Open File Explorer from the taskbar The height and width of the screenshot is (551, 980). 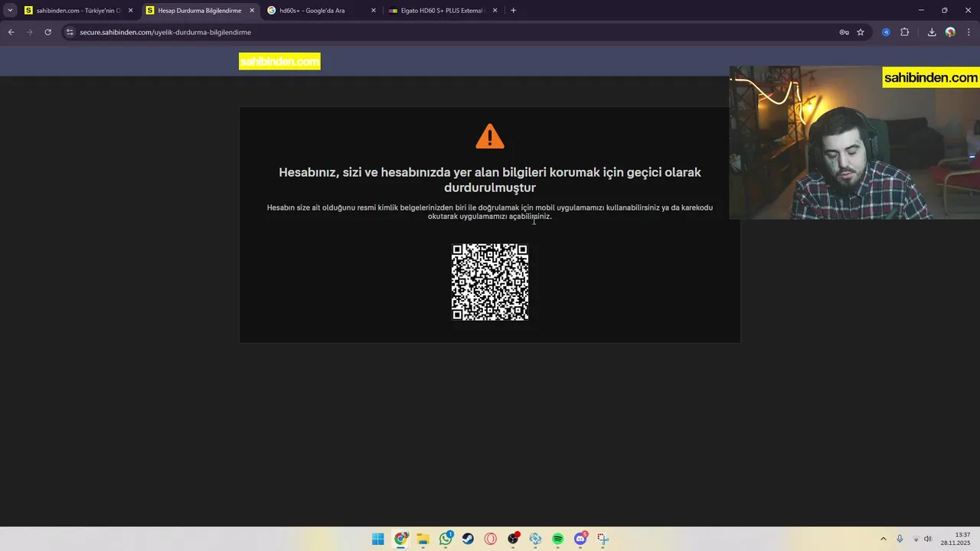(x=423, y=539)
